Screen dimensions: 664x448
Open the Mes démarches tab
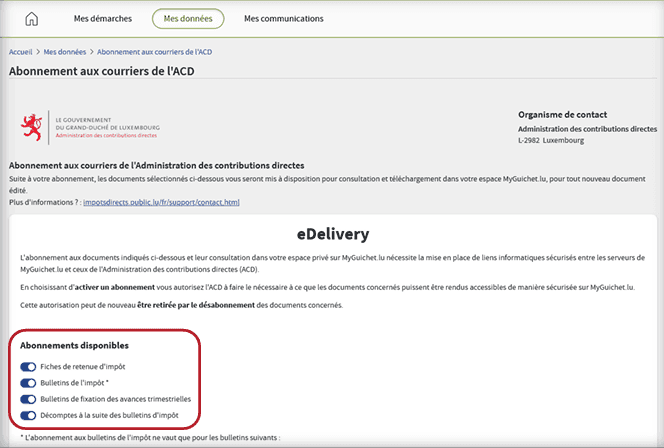coord(102,18)
